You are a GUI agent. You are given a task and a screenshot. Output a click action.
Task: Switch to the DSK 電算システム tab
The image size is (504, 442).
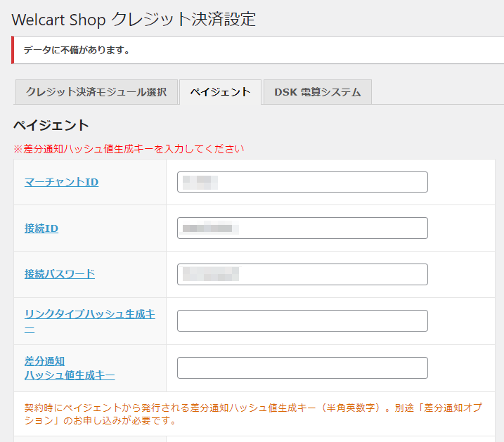pyautogui.click(x=318, y=92)
